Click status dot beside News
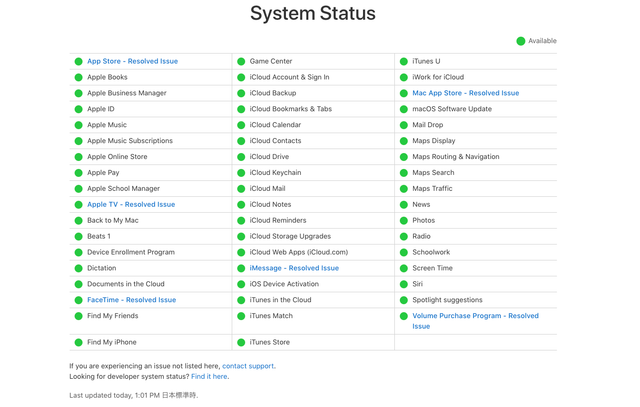This screenshot has height=407, width=640. click(x=404, y=205)
